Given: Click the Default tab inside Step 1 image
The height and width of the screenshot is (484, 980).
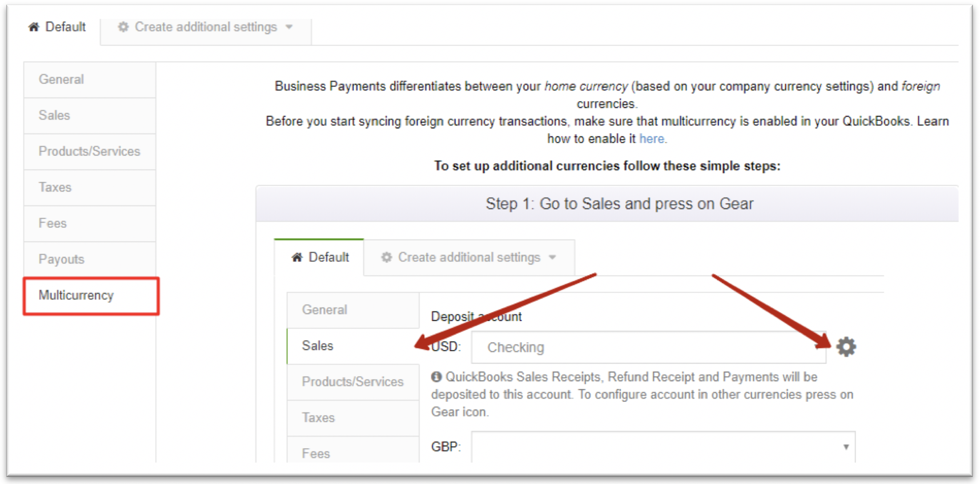Looking at the screenshot, I should [x=319, y=257].
